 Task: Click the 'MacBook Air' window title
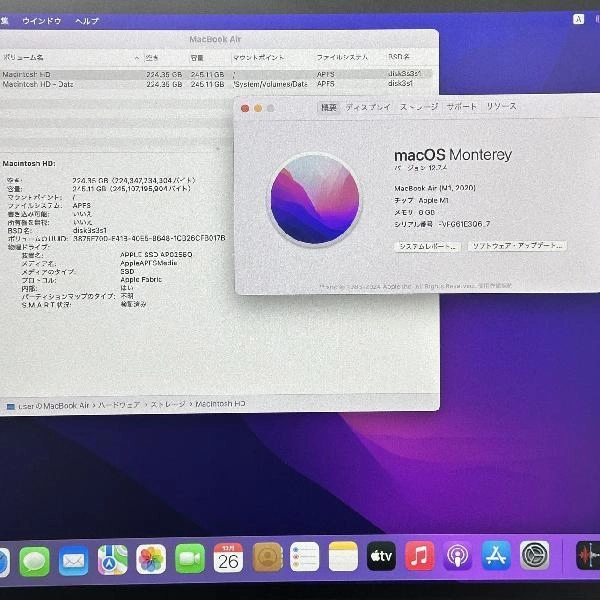[215, 39]
